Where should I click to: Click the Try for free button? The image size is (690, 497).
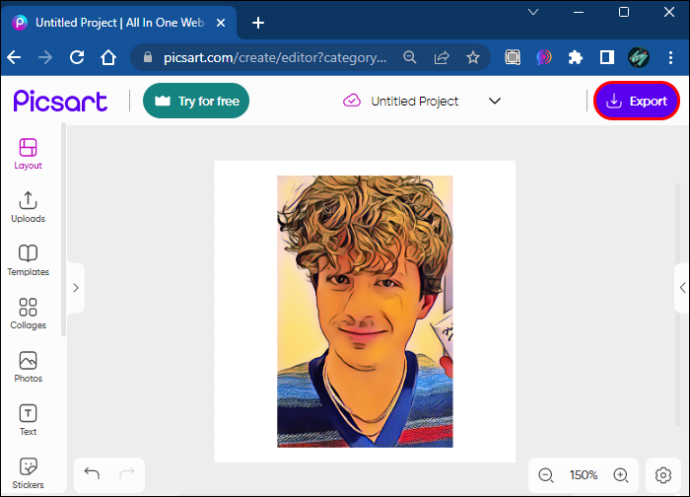pos(196,101)
